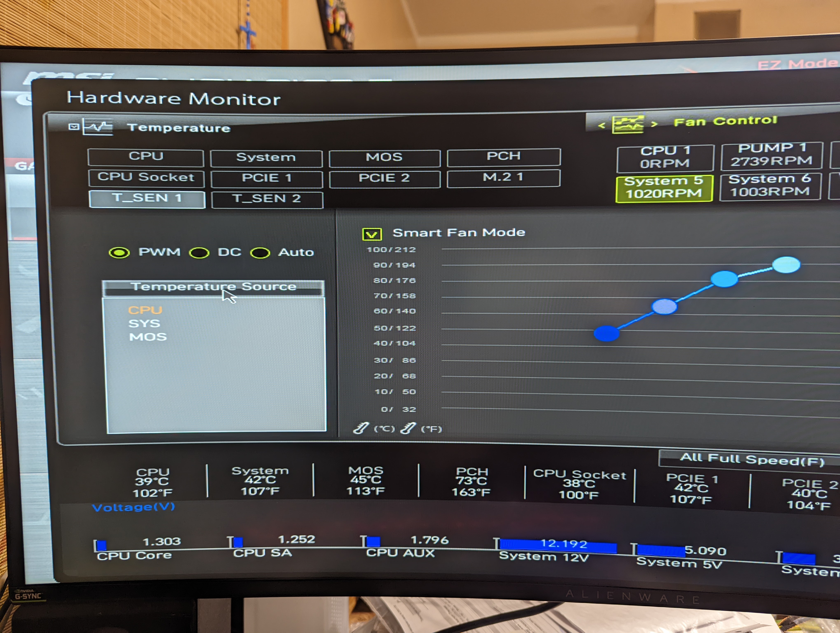The image size is (840, 633).
Task: Click the lowest dark blue fan curve point
Action: click(607, 333)
